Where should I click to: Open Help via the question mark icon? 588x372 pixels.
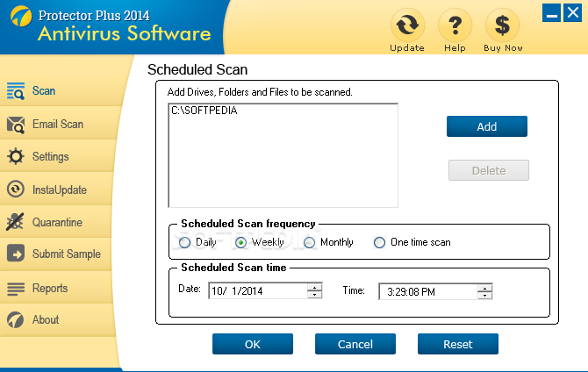(455, 25)
